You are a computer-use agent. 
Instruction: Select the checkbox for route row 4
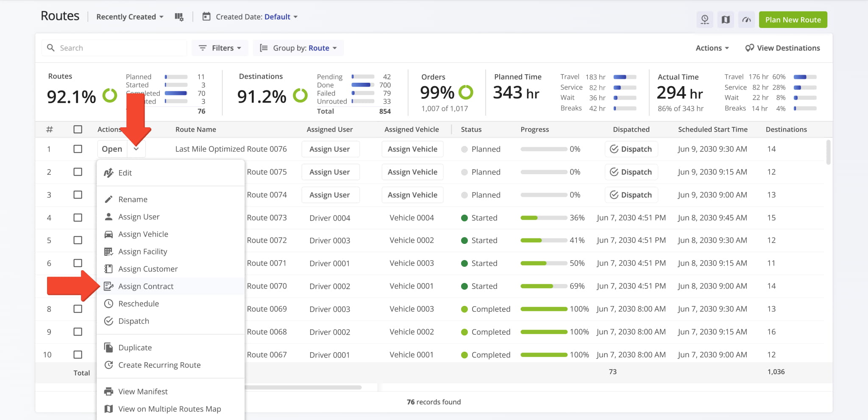(x=78, y=218)
